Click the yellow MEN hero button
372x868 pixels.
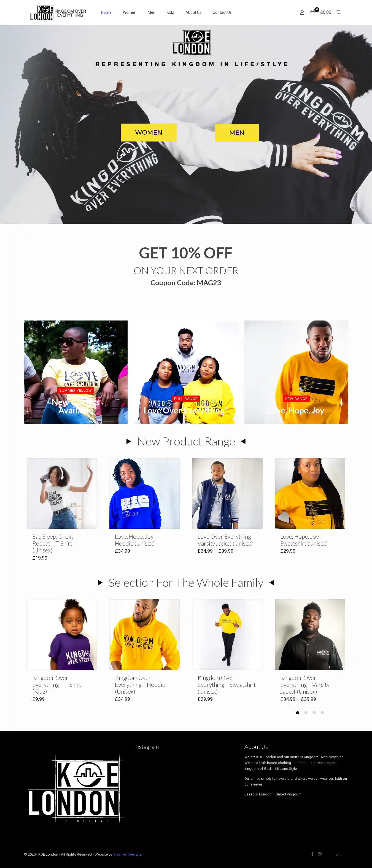pyautogui.click(x=237, y=133)
